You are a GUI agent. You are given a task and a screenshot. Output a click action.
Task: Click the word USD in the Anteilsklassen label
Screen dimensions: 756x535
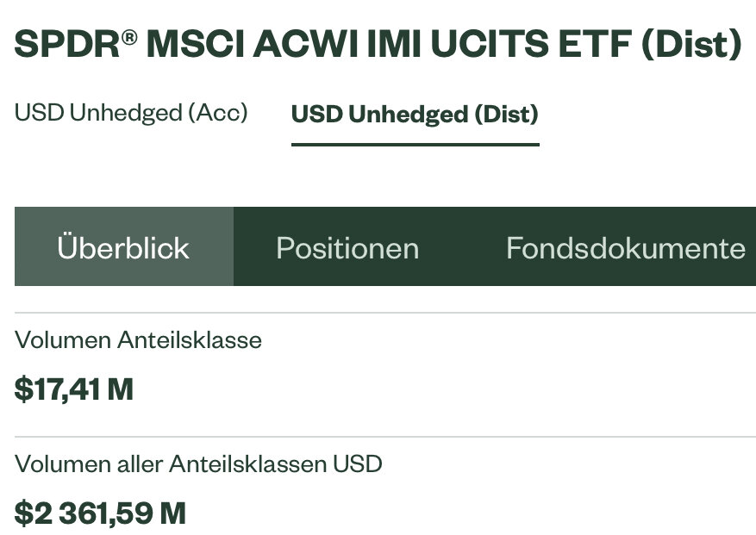(x=357, y=464)
